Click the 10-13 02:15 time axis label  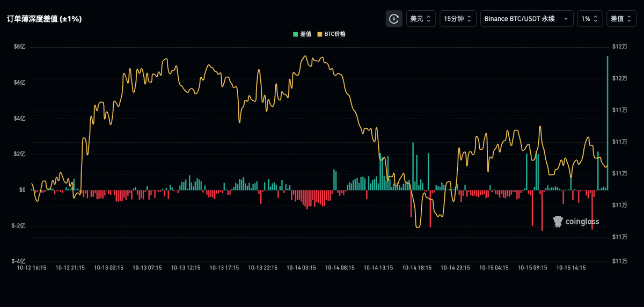[108, 267]
